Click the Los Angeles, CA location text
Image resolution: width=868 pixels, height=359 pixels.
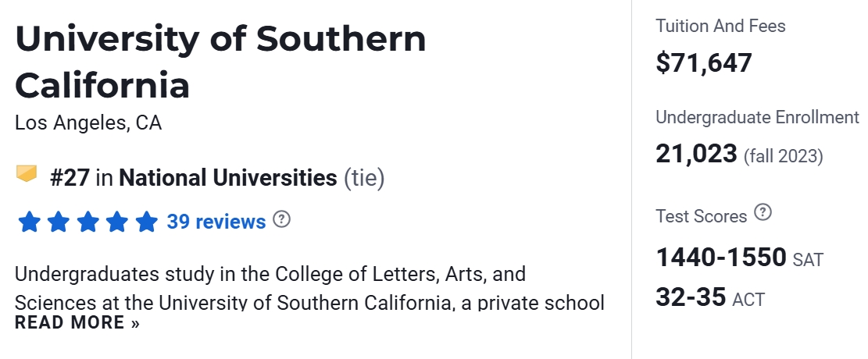point(88,123)
